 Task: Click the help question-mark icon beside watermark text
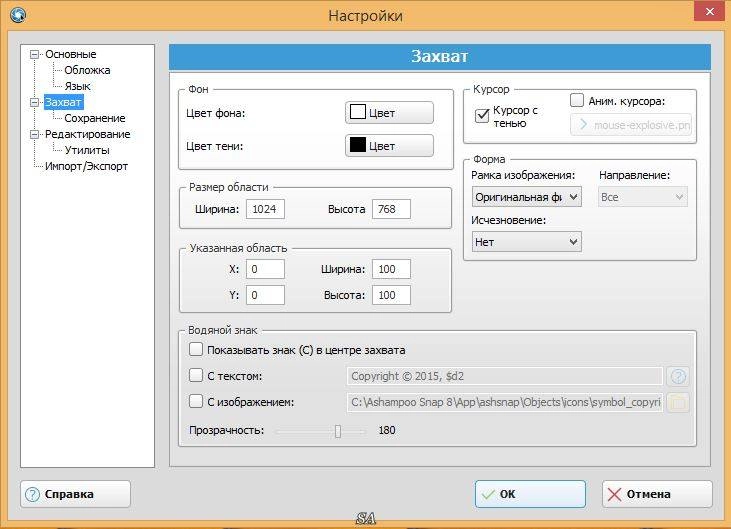(x=678, y=376)
